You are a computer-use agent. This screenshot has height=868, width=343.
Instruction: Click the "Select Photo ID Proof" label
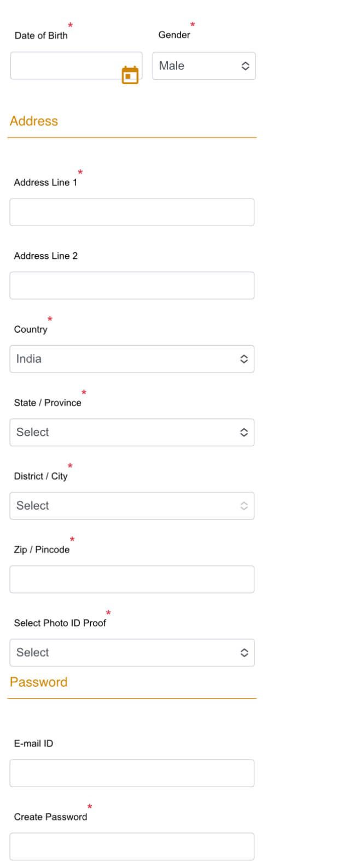tap(60, 623)
